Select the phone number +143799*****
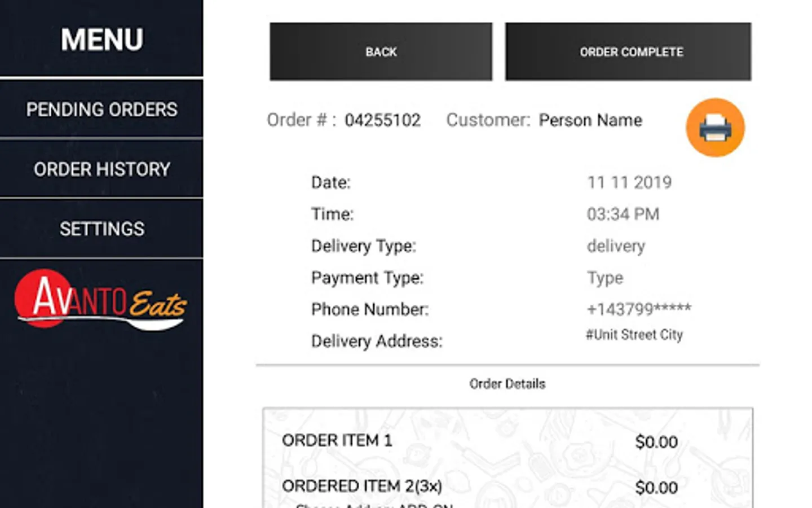 639,309
